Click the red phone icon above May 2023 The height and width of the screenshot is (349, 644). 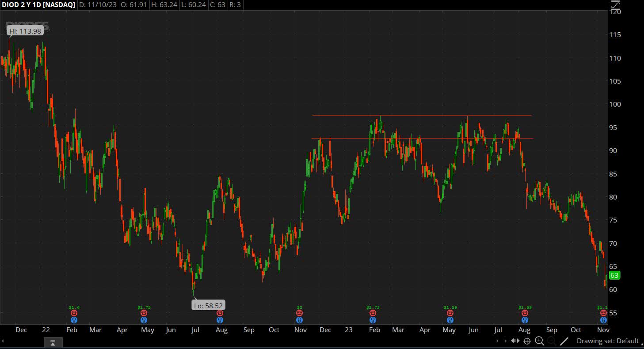[450, 313]
